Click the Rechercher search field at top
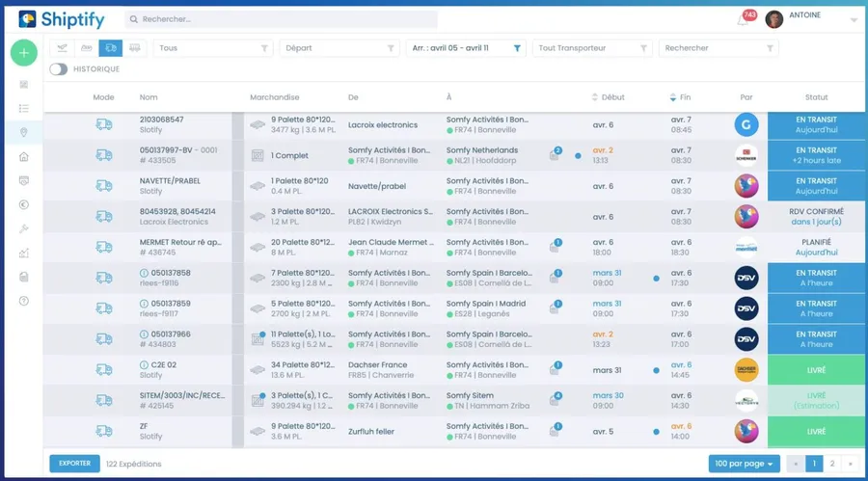The width and height of the screenshot is (868, 481). point(282,19)
